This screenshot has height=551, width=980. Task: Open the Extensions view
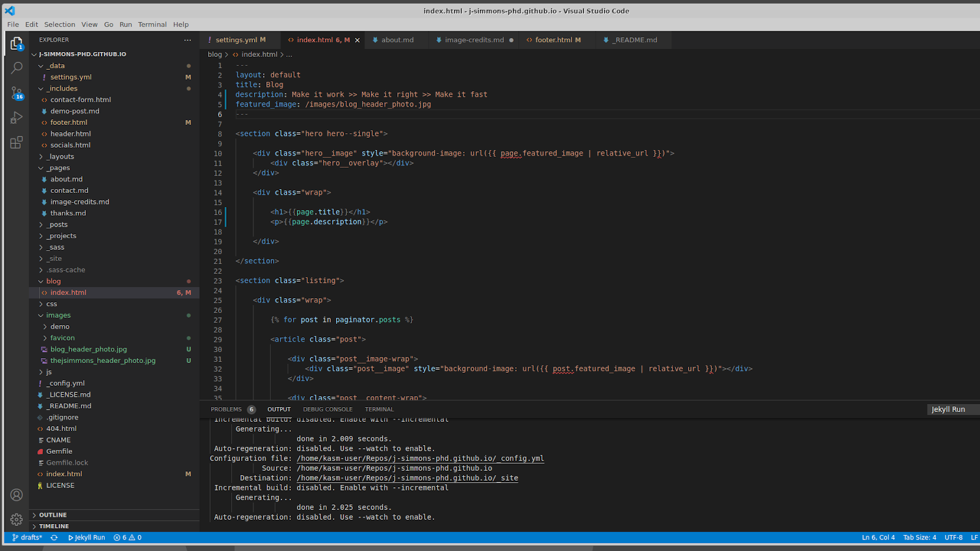[x=17, y=143]
